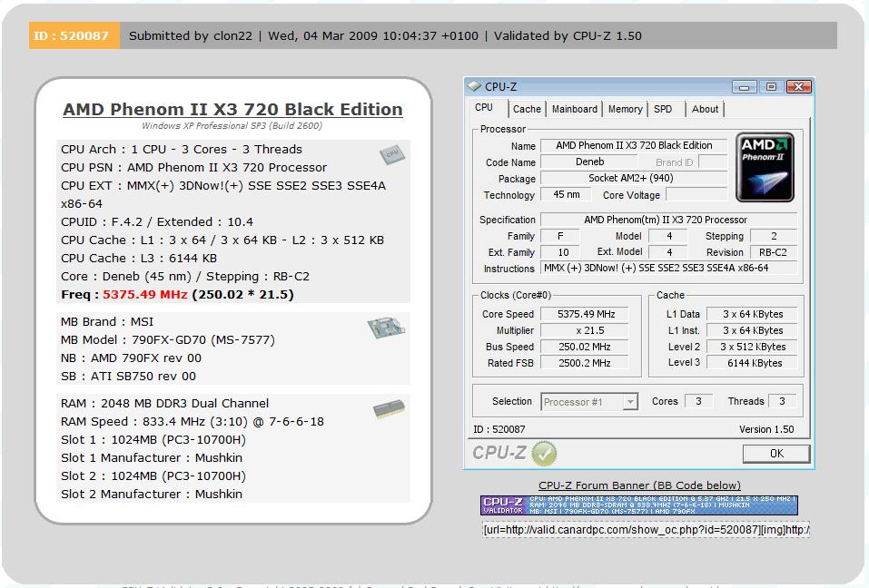This screenshot has height=588, width=869.
Task: Click the Cores count field
Action: tap(699, 401)
